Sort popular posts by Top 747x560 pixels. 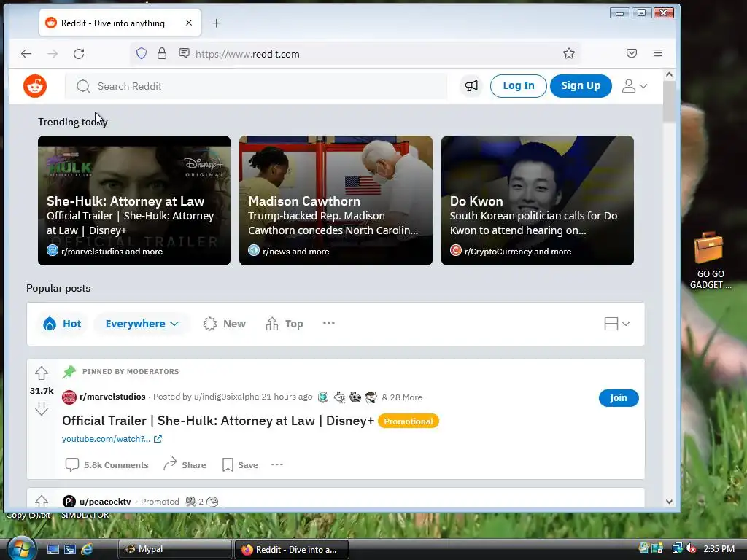point(285,324)
